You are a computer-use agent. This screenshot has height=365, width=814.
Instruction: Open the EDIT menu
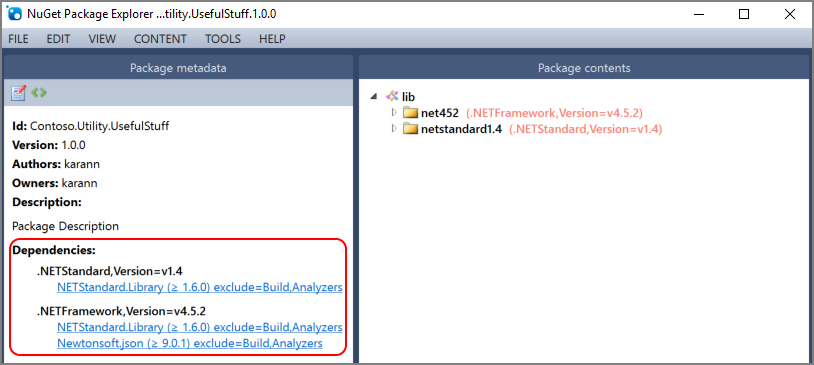58,39
